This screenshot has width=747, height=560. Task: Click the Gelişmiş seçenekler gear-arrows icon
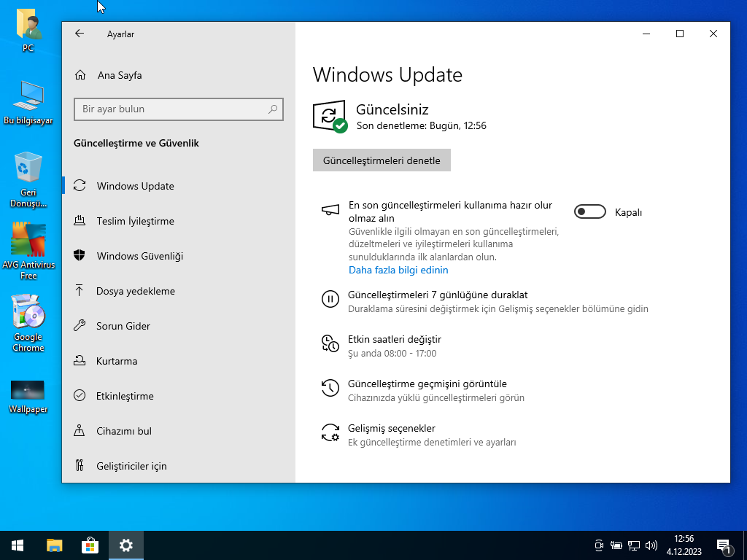click(x=330, y=432)
